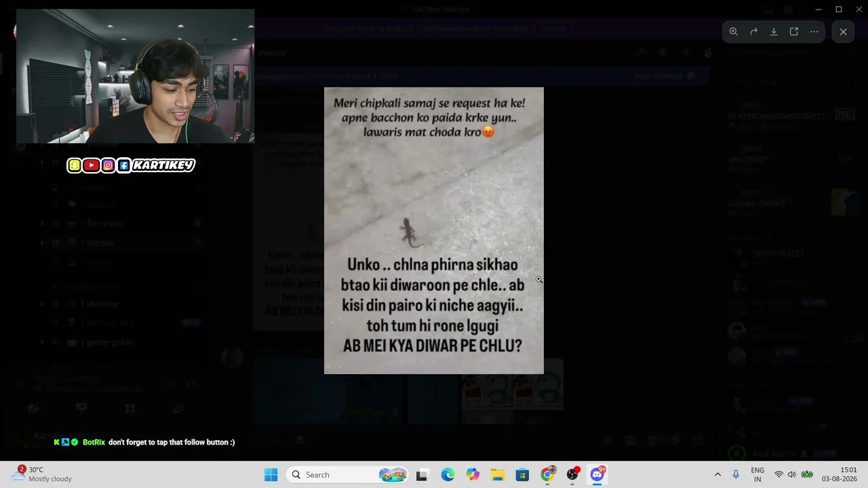This screenshot has height=488, width=868.
Task: Click the Instagram icon in stream overlay
Action: [x=108, y=165]
